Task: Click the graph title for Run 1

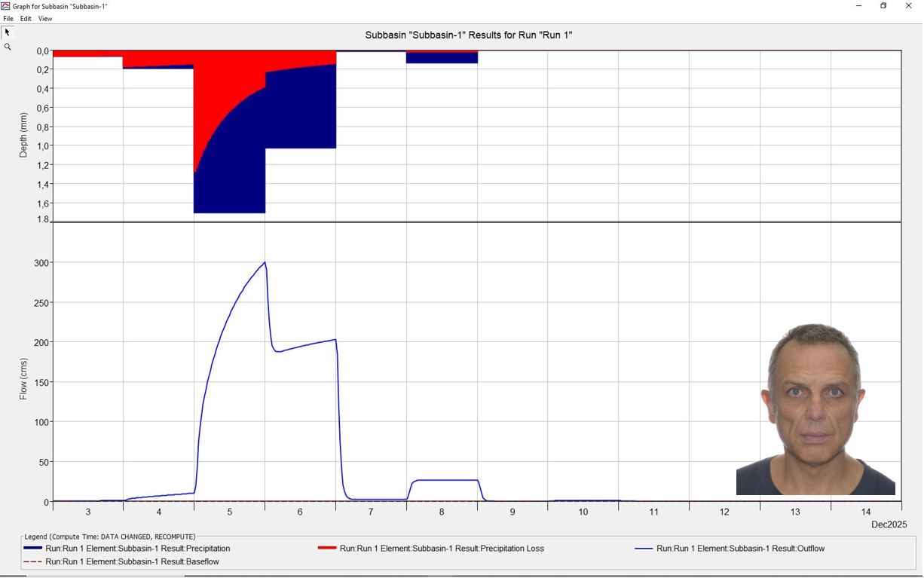Action: (x=468, y=35)
